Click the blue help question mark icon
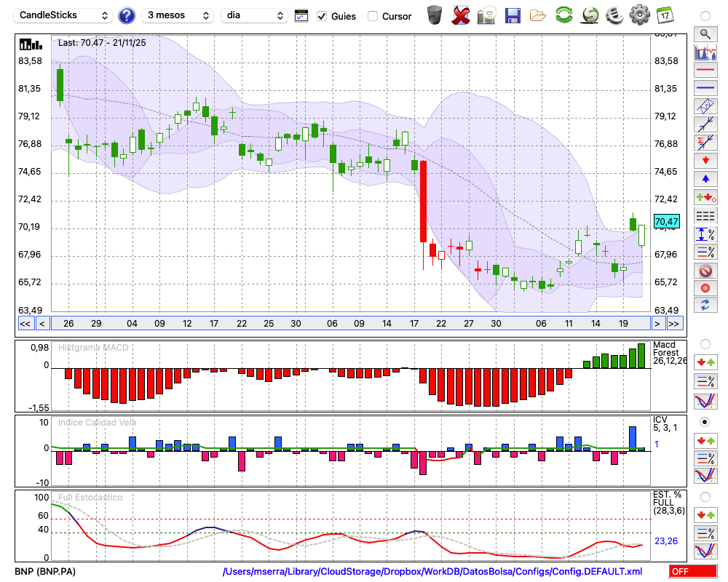The width and height of the screenshot is (728, 582). click(x=126, y=16)
